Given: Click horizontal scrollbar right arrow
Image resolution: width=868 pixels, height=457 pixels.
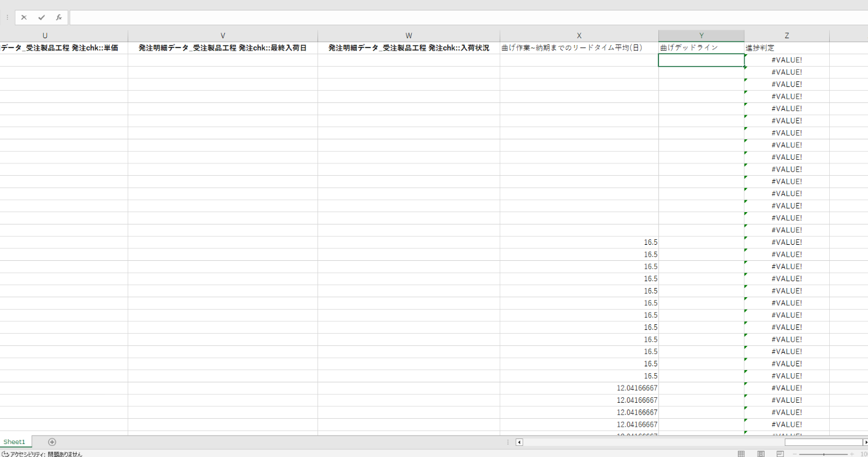Looking at the screenshot, I should (866, 442).
